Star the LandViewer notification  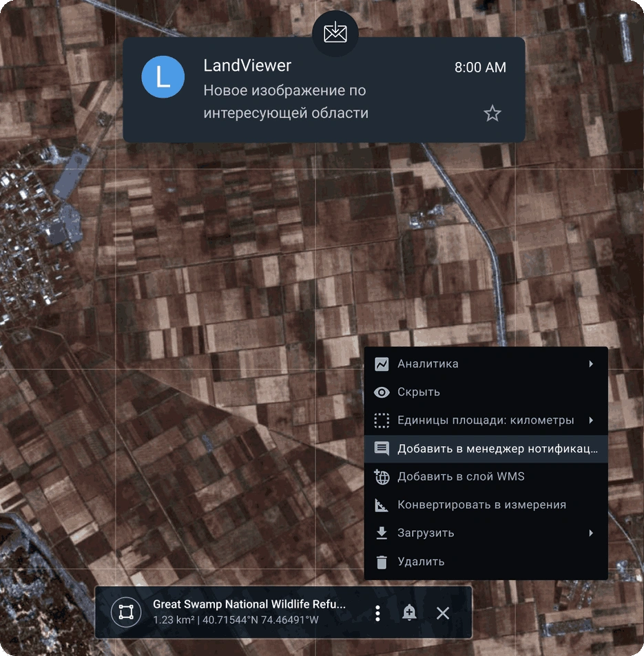(492, 114)
